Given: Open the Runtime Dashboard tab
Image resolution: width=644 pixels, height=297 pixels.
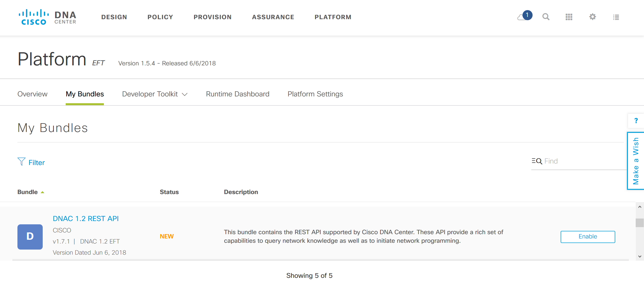Looking at the screenshot, I should point(237,94).
